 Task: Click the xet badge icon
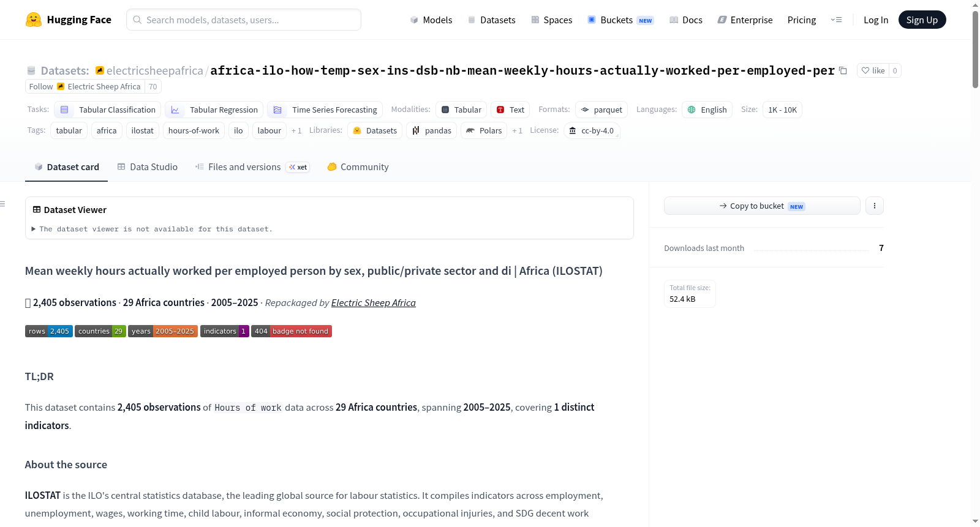pos(298,167)
